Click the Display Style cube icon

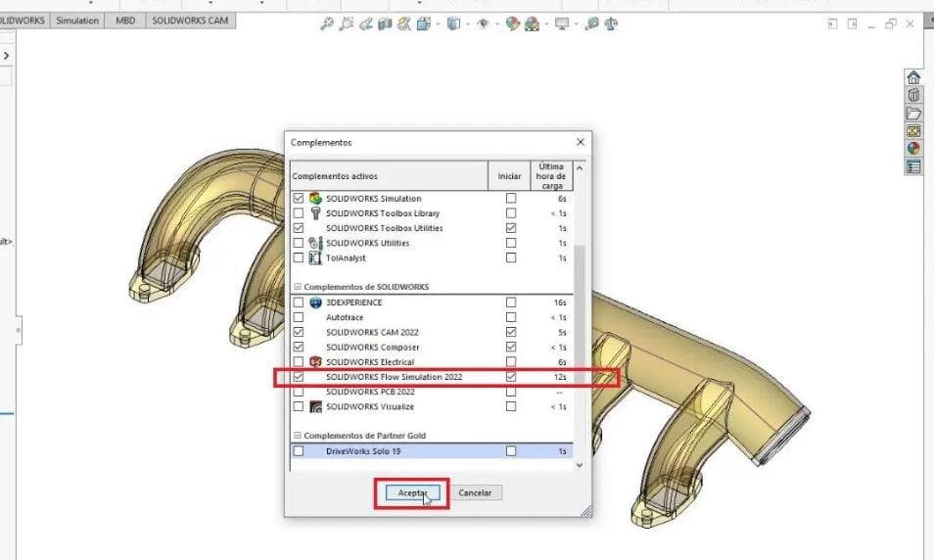454,23
